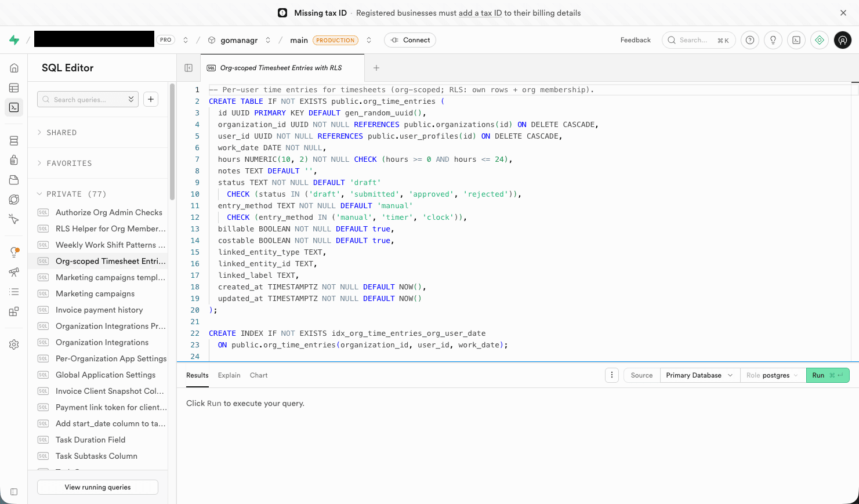Click the header Search box
The height and width of the screenshot is (504, 859).
click(x=698, y=40)
